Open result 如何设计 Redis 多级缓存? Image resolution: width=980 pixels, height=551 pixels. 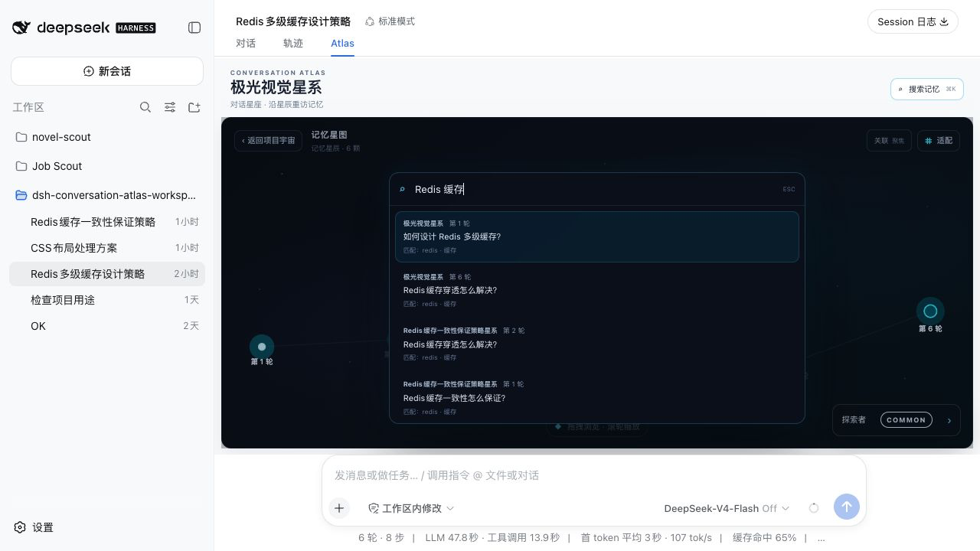[597, 236]
